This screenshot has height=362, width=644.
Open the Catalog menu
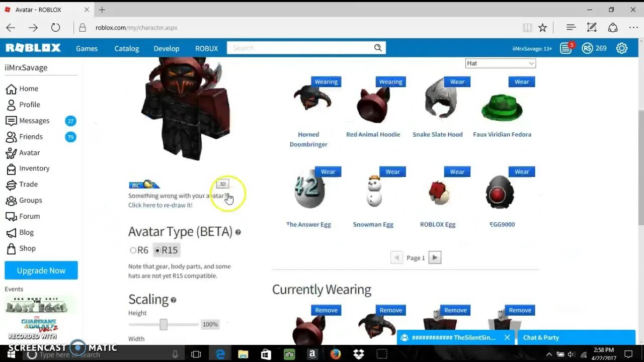[127, 48]
